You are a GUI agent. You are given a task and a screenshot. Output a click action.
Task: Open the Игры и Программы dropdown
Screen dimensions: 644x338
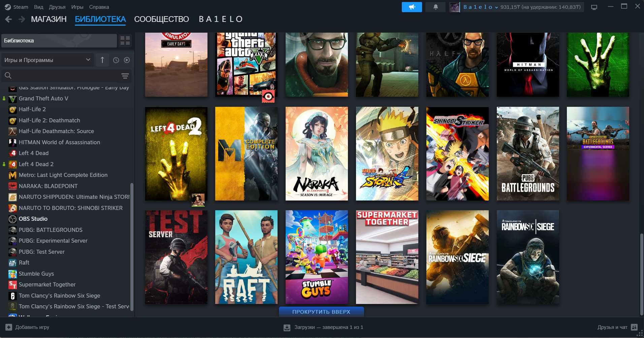coord(47,60)
